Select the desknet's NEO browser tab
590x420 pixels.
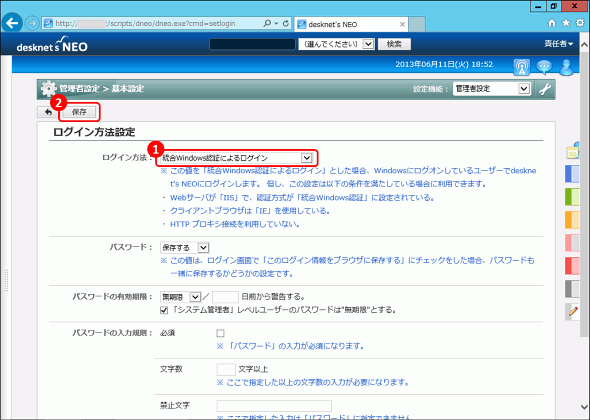coord(350,24)
